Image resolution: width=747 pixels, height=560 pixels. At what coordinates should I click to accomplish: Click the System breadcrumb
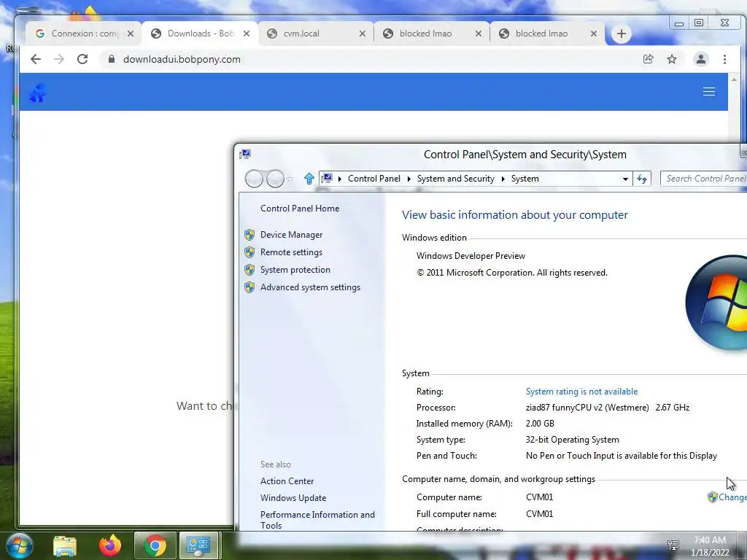pos(525,179)
